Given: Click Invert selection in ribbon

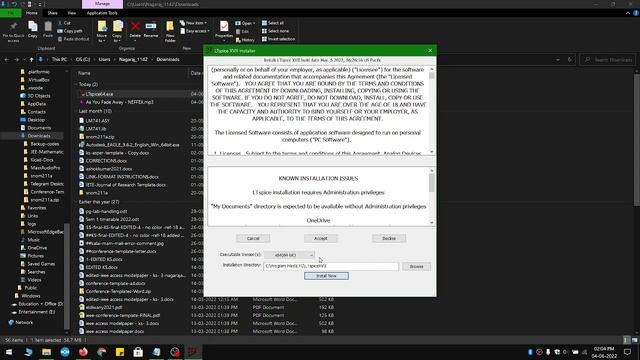Looking at the screenshot, I should pyautogui.click(x=278, y=39).
